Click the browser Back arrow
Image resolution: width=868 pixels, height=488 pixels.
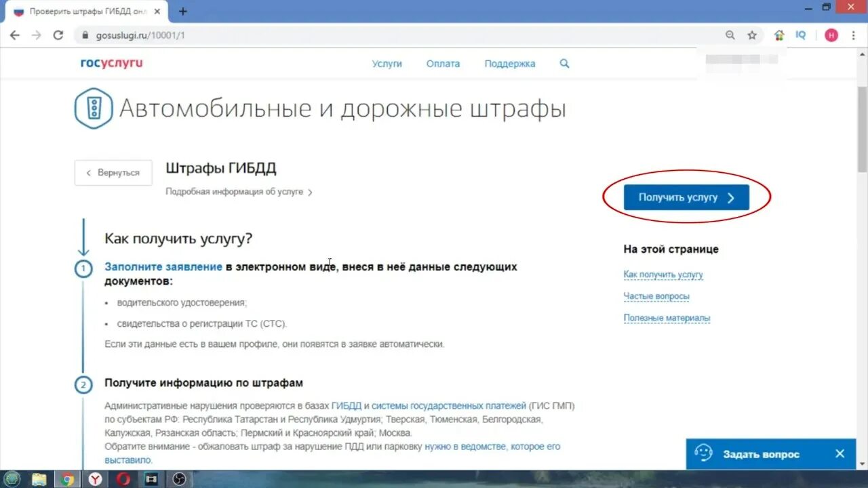coord(15,35)
